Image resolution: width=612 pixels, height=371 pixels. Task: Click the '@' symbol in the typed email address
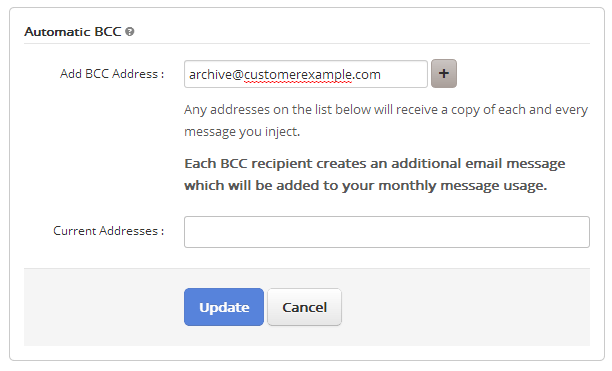(238, 75)
